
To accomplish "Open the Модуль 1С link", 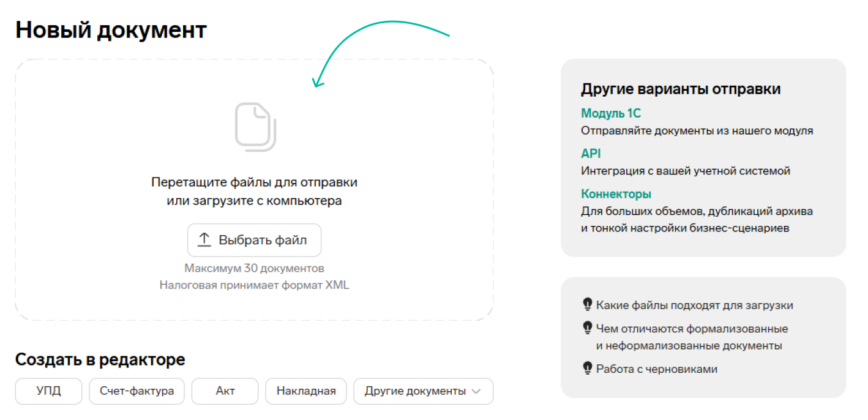I will pos(610,113).
